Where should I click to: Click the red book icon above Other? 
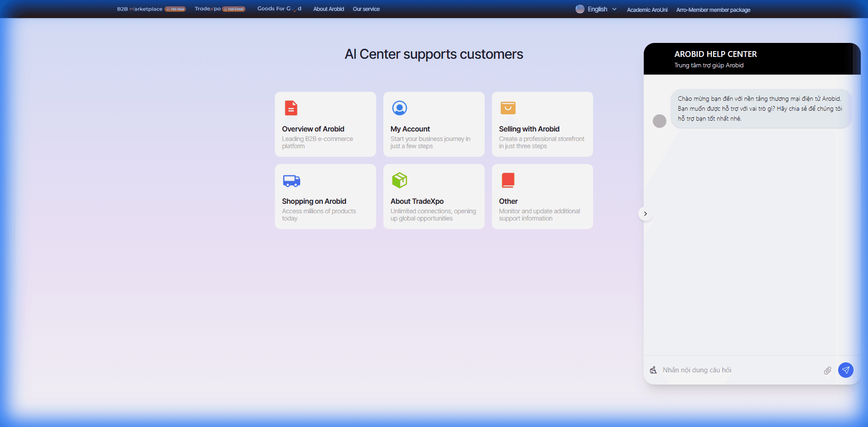pyautogui.click(x=508, y=180)
